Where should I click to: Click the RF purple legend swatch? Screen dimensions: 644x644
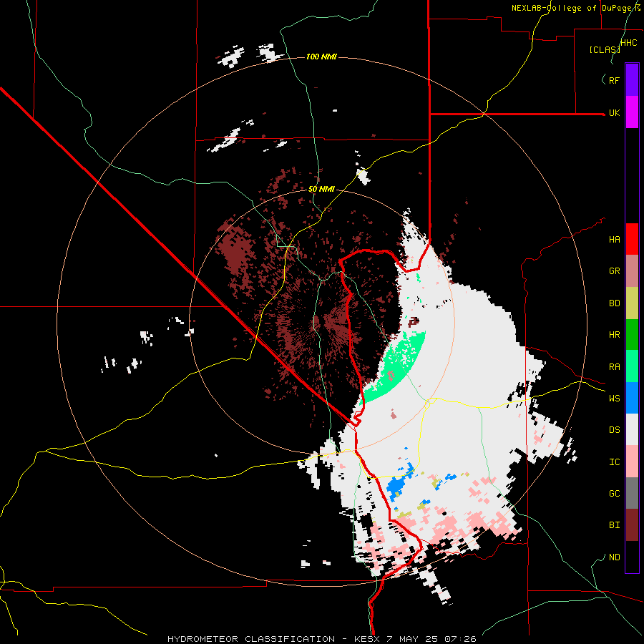632,80
